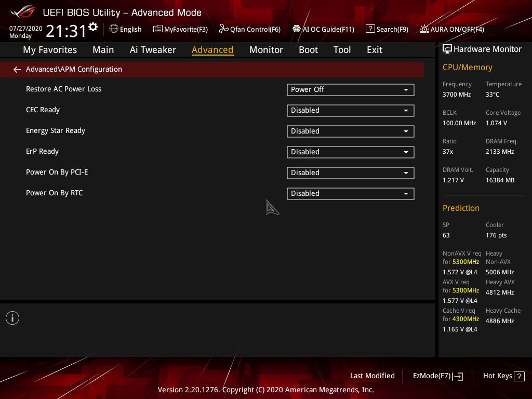The image size is (532, 399).
Task: Select the ErP Ready label
Action: pos(43,151)
